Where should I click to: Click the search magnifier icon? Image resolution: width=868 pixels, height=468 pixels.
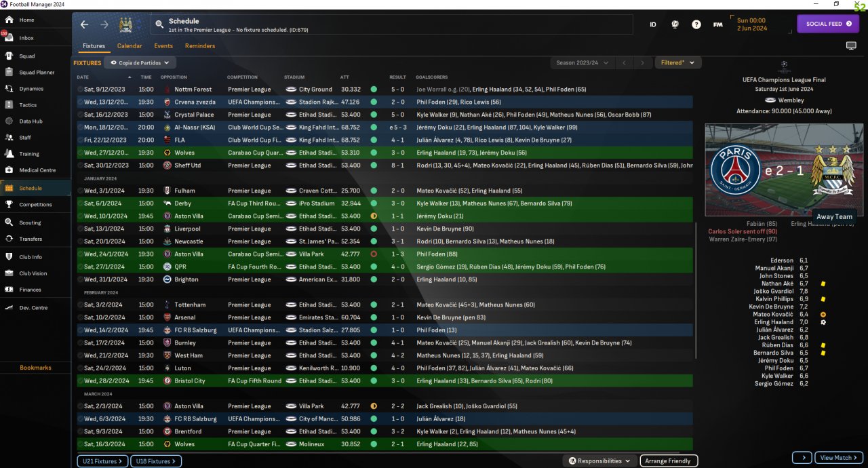point(159,24)
